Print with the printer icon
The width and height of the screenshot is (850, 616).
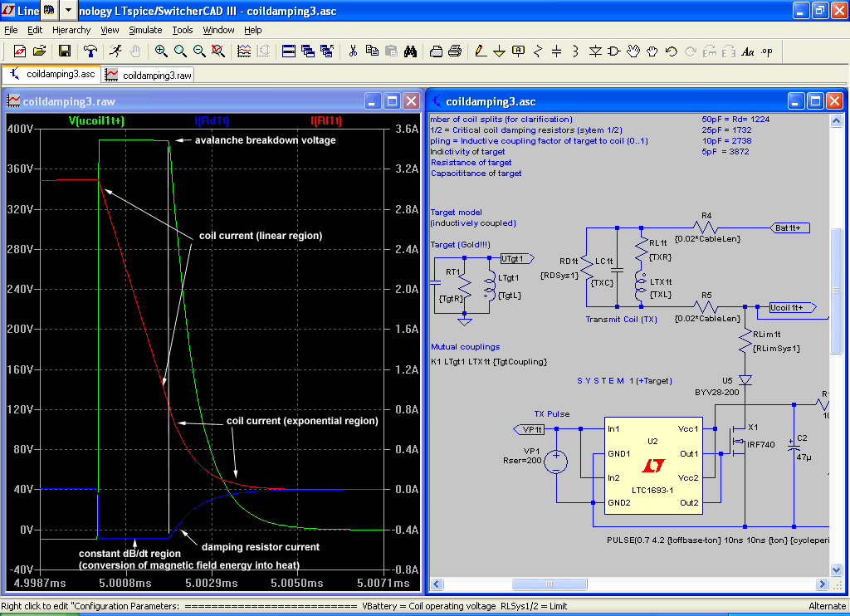click(455, 51)
